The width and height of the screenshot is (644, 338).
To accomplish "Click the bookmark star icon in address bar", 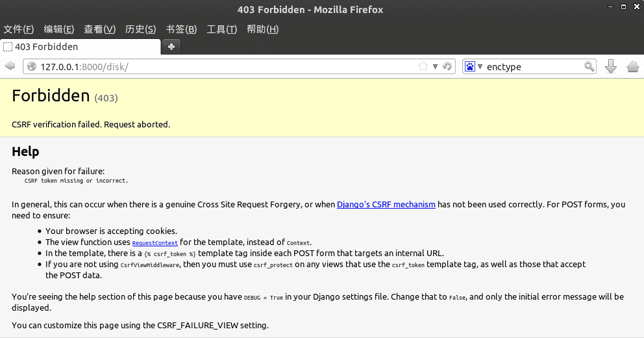I will tap(423, 66).
